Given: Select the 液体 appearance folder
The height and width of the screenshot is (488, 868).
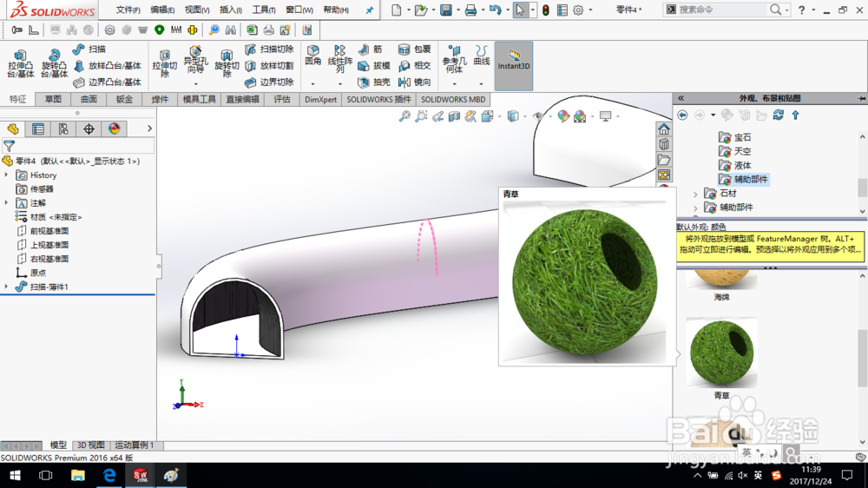Looking at the screenshot, I should tap(734, 165).
